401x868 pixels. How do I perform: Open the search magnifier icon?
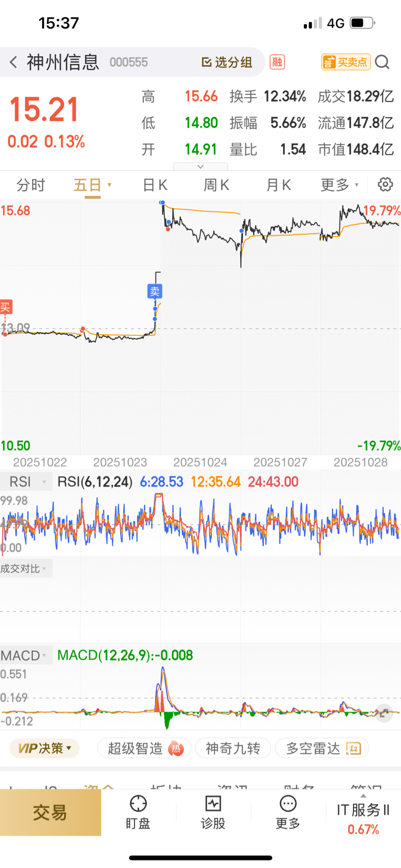click(x=382, y=62)
